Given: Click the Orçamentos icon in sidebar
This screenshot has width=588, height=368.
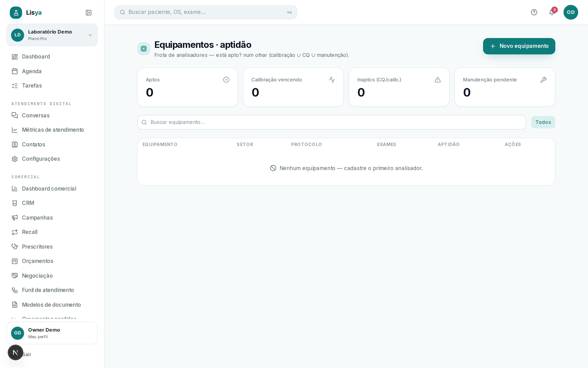Looking at the screenshot, I should 15,261.
